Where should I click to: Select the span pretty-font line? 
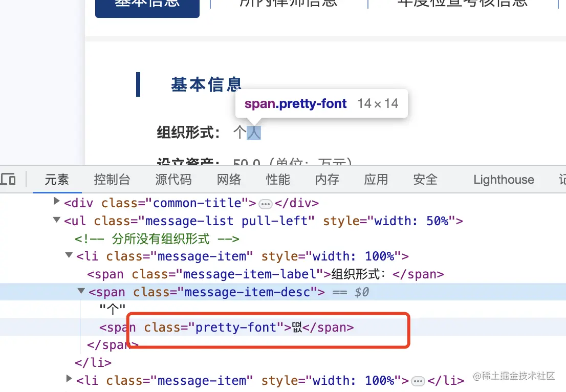tap(227, 328)
